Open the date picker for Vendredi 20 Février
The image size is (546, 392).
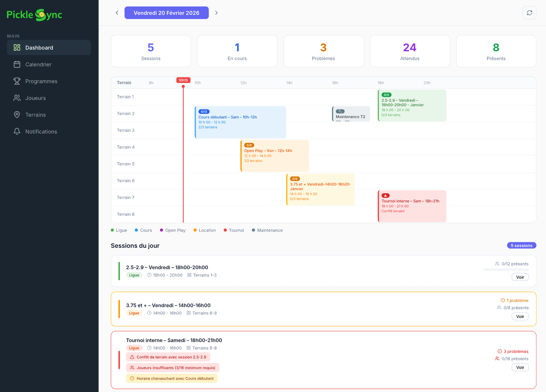pos(166,13)
